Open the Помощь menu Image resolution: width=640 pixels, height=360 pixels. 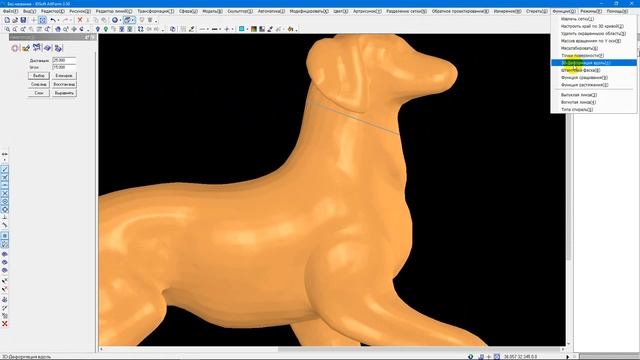click(617, 11)
